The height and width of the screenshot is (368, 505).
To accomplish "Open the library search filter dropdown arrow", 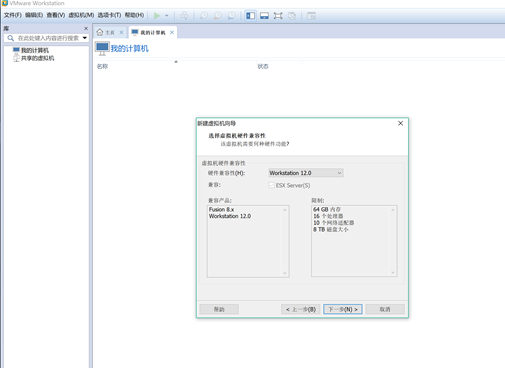I will [x=85, y=38].
